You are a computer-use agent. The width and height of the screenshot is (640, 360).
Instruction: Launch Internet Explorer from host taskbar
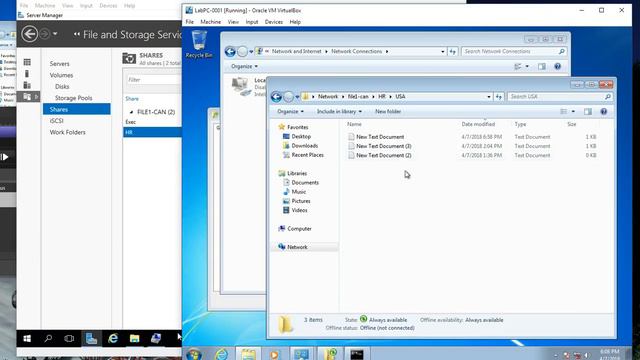[113, 338]
